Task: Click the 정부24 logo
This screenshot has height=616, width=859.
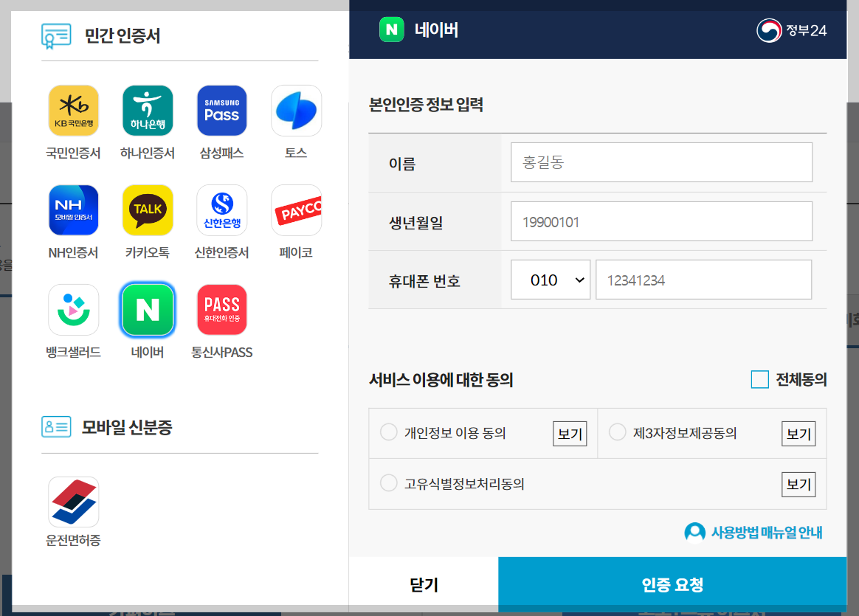Action: click(792, 31)
